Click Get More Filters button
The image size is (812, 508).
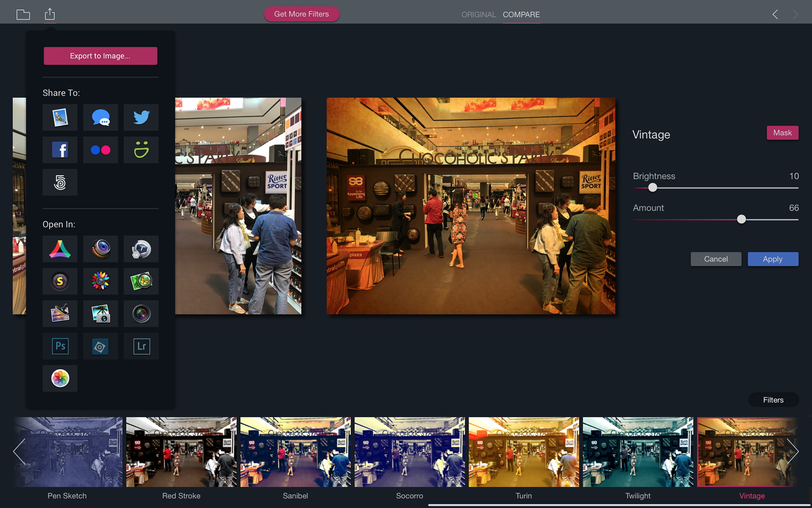(301, 14)
